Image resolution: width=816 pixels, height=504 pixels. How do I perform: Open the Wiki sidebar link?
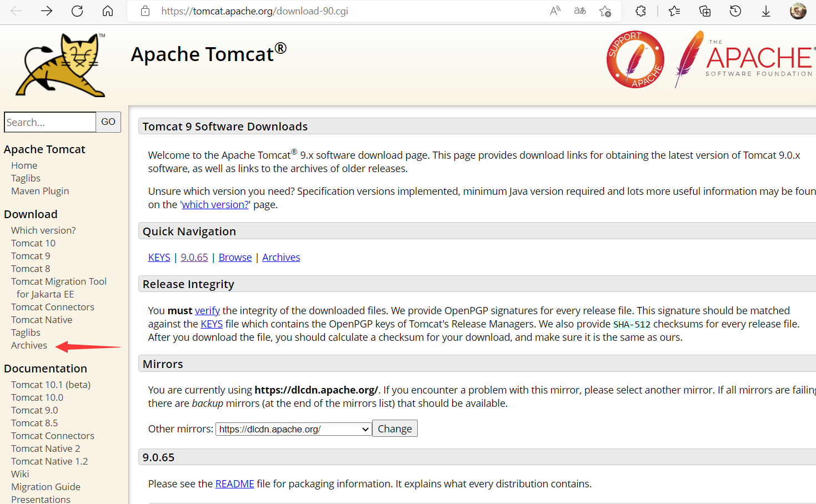20,474
